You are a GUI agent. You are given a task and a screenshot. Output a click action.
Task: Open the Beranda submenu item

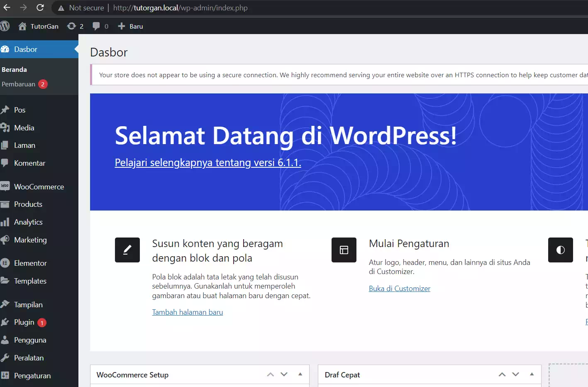(14, 69)
